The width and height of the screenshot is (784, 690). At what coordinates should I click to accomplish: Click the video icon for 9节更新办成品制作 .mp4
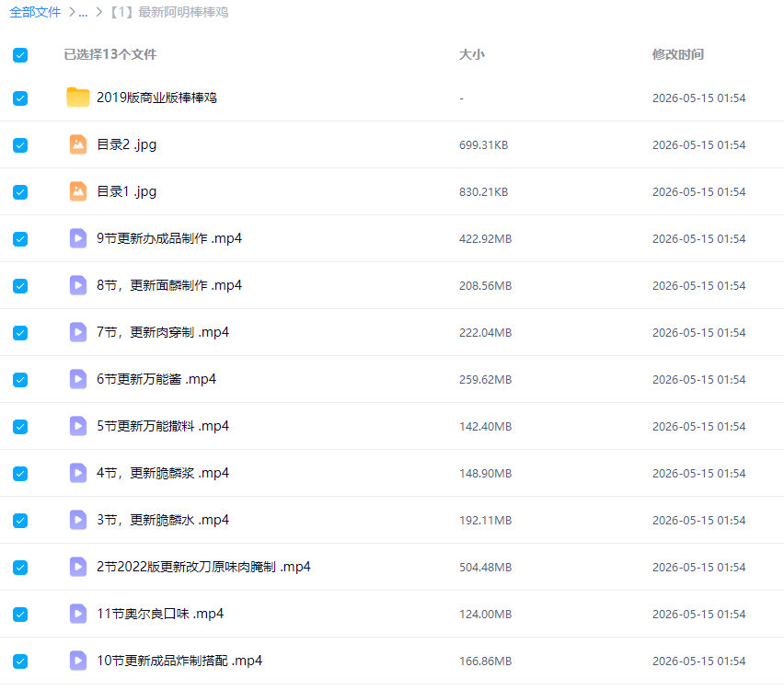(x=78, y=238)
